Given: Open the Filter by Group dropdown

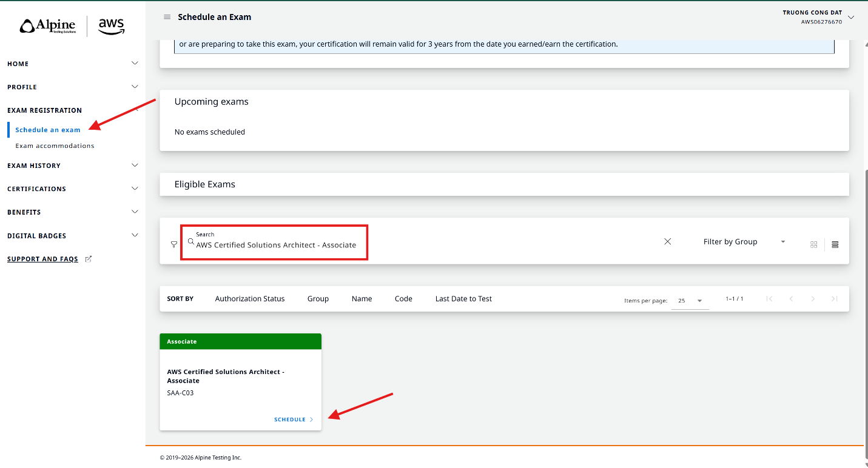Looking at the screenshot, I should (745, 242).
